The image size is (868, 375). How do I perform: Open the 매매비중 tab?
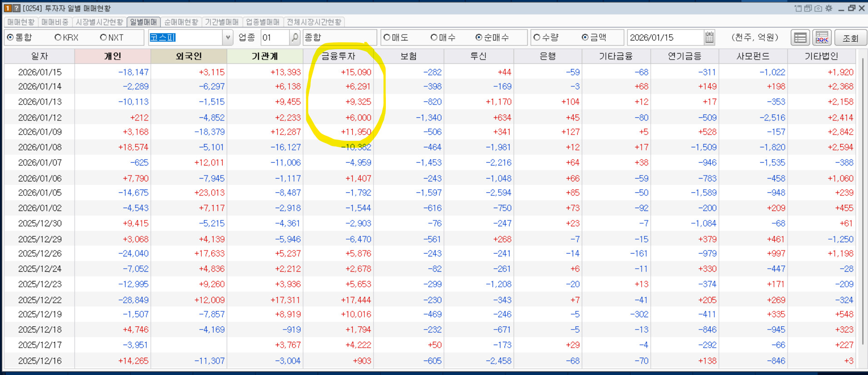pyautogui.click(x=55, y=22)
